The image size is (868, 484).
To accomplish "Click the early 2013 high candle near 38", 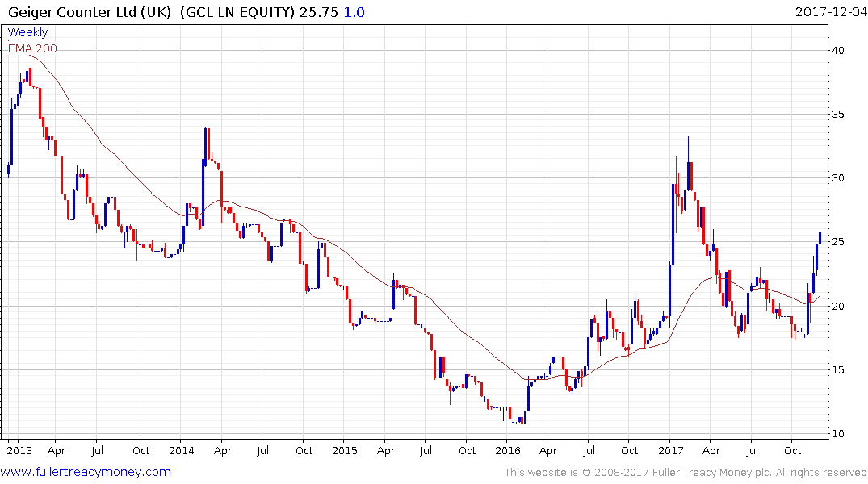I will [x=30, y=75].
